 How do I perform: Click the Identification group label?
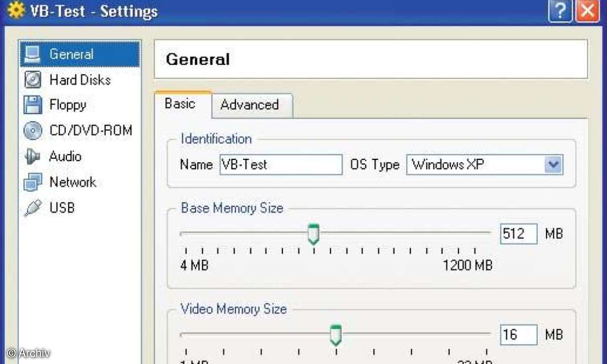[x=216, y=139]
